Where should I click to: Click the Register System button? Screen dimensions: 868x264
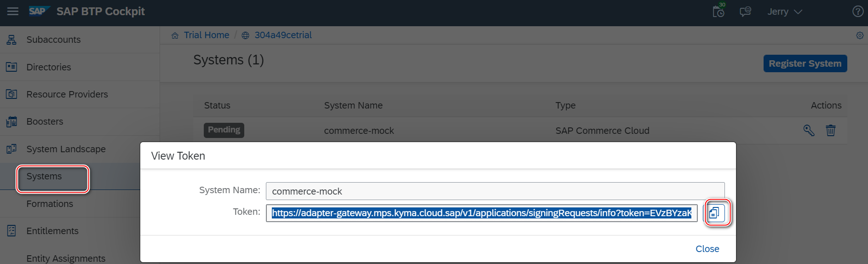(x=805, y=63)
